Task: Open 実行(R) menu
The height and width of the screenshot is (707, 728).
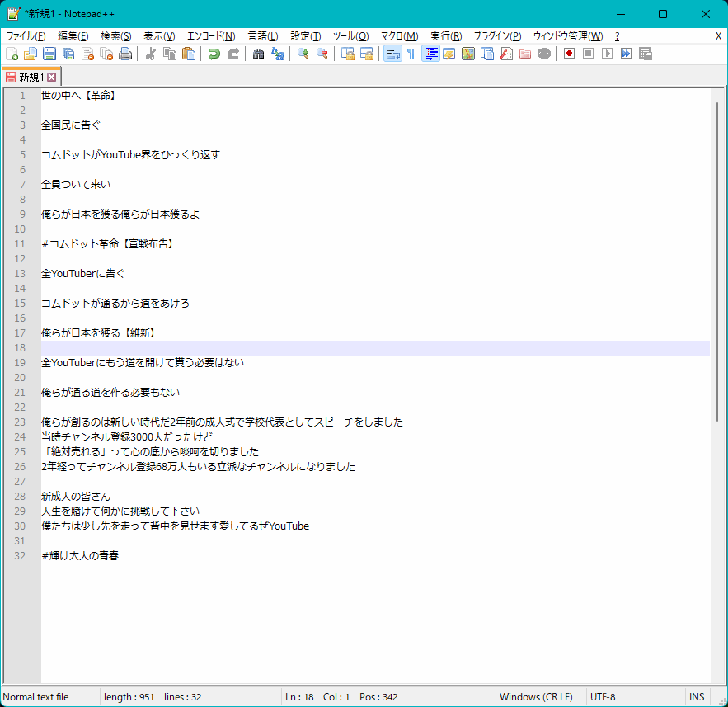Action: (x=446, y=36)
